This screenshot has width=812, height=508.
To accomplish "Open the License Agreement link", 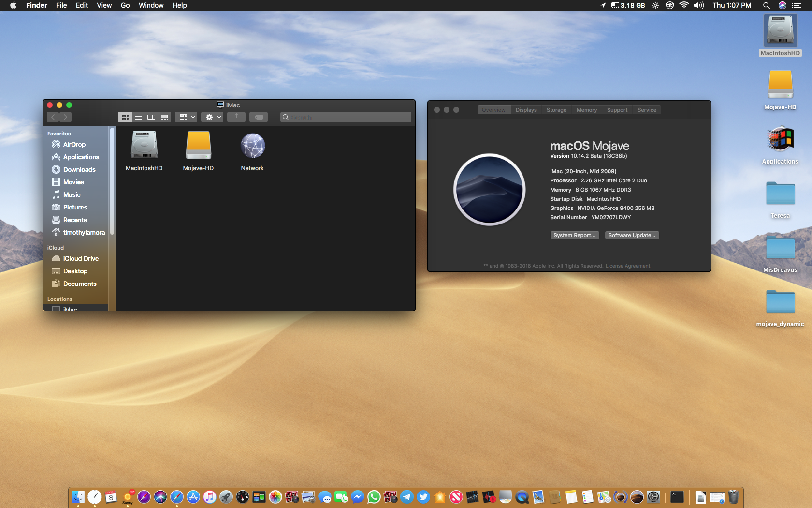I will coord(628,266).
